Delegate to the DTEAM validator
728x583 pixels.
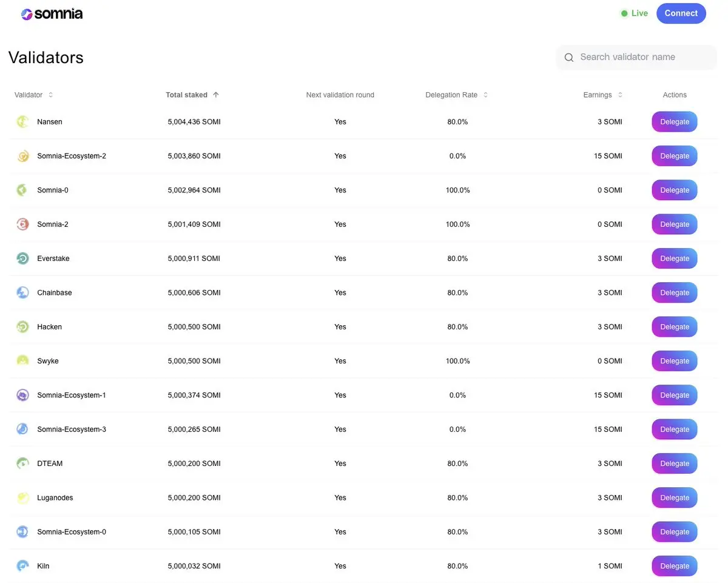pyautogui.click(x=675, y=463)
